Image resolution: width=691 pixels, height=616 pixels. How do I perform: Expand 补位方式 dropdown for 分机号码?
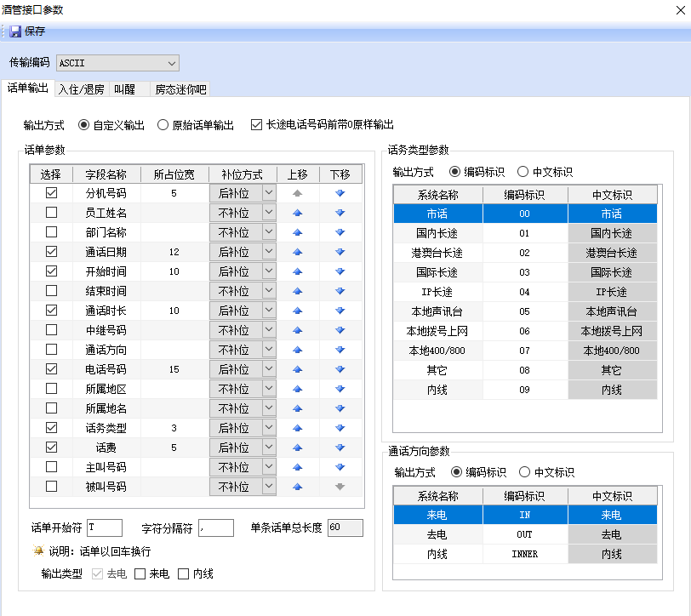click(269, 193)
